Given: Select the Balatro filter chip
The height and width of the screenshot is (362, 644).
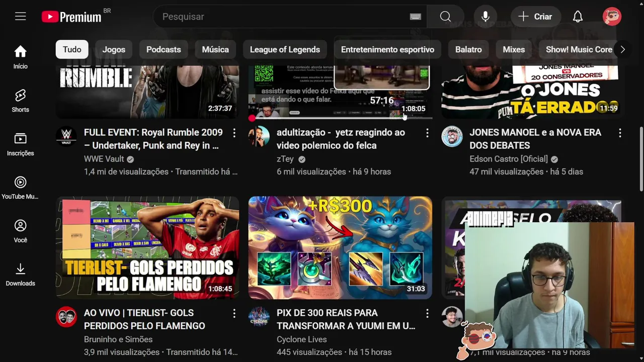Looking at the screenshot, I should 468,49.
